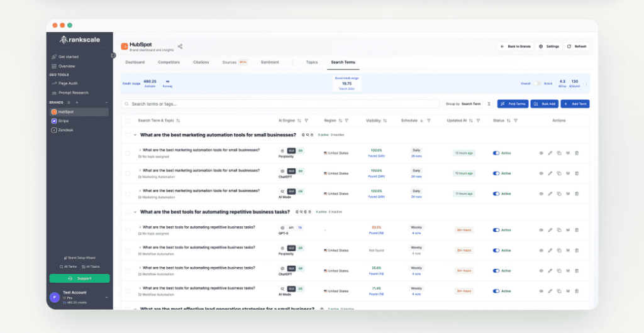Switch to the Competitors tab
The height and width of the screenshot is (333, 644).
pos(169,62)
